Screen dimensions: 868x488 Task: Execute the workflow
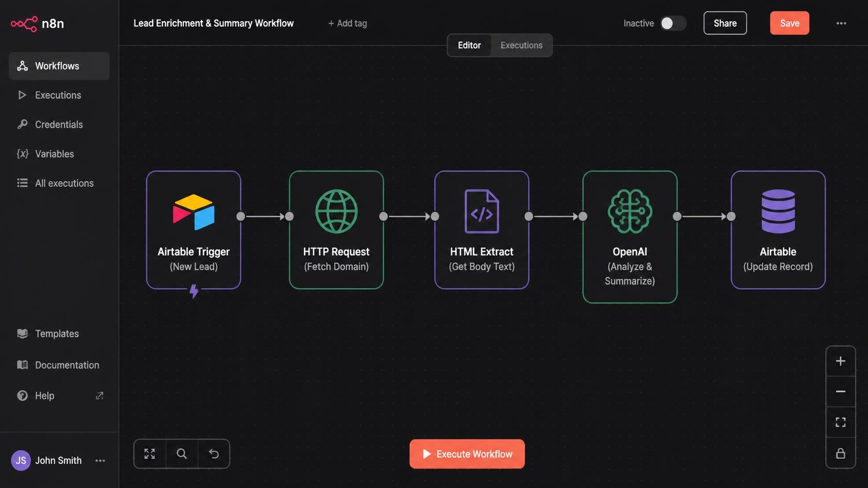point(467,454)
